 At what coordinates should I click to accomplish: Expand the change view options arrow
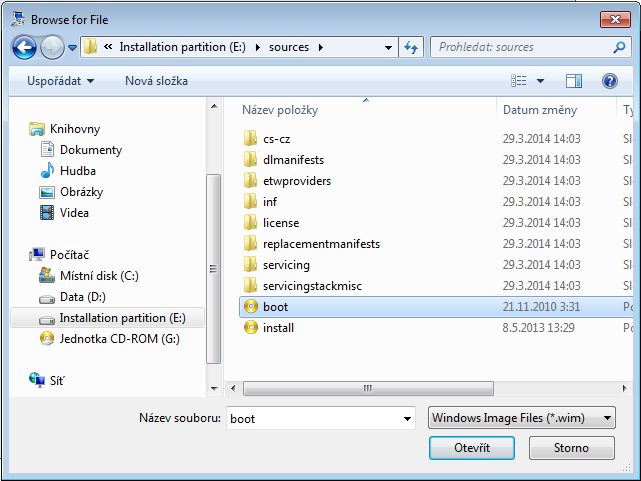click(541, 81)
